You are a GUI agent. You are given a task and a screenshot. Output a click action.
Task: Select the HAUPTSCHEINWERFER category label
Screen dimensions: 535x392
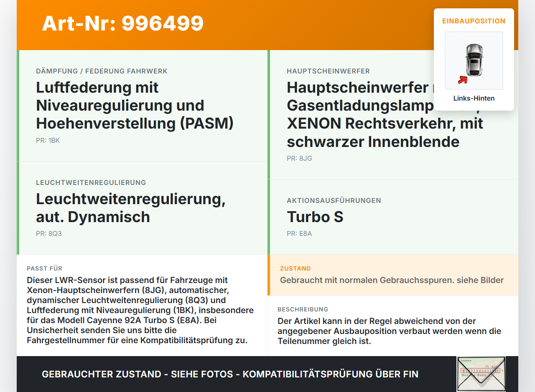pyautogui.click(x=328, y=71)
